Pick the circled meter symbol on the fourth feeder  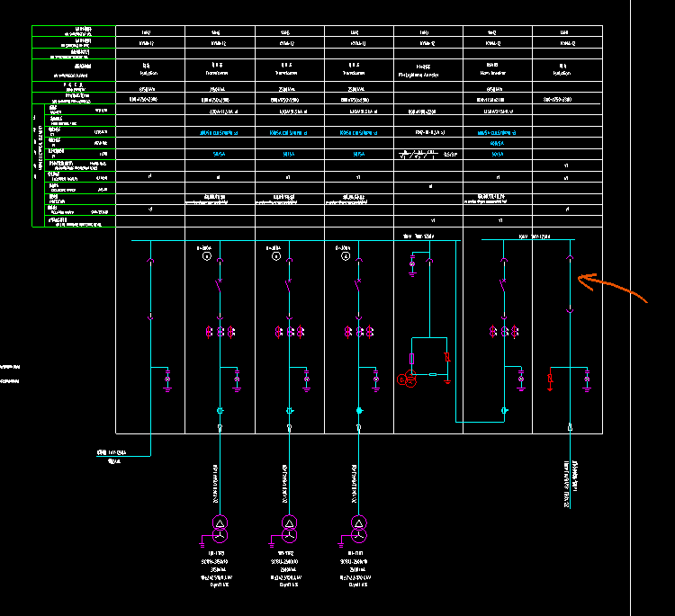tap(346, 256)
